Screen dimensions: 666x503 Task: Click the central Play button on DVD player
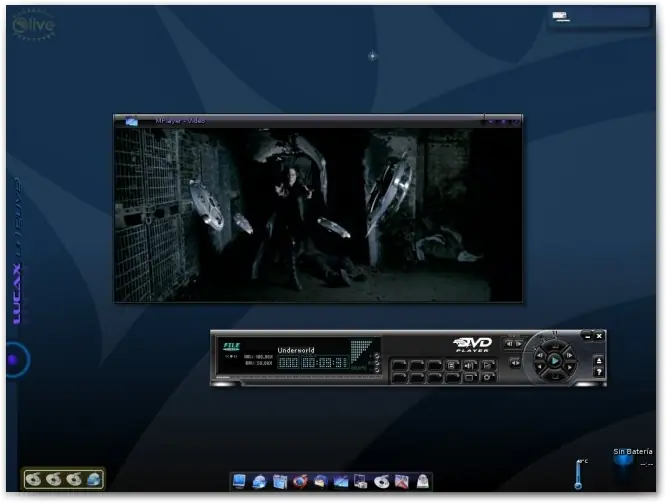tap(555, 361)
